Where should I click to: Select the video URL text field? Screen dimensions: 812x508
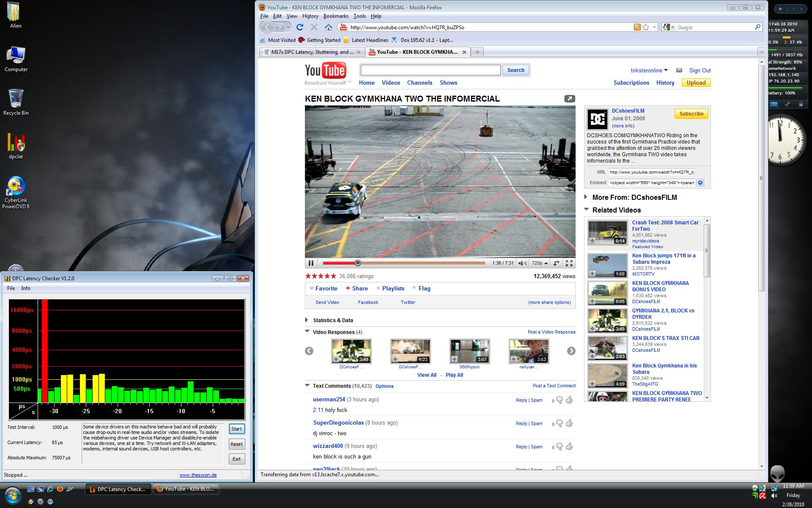[651, 172]
